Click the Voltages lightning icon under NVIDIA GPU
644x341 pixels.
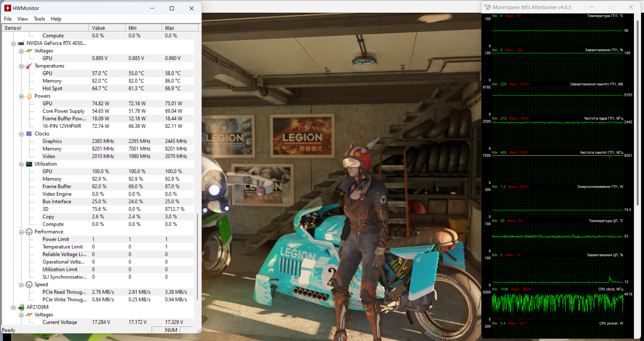tap(29, 51)
